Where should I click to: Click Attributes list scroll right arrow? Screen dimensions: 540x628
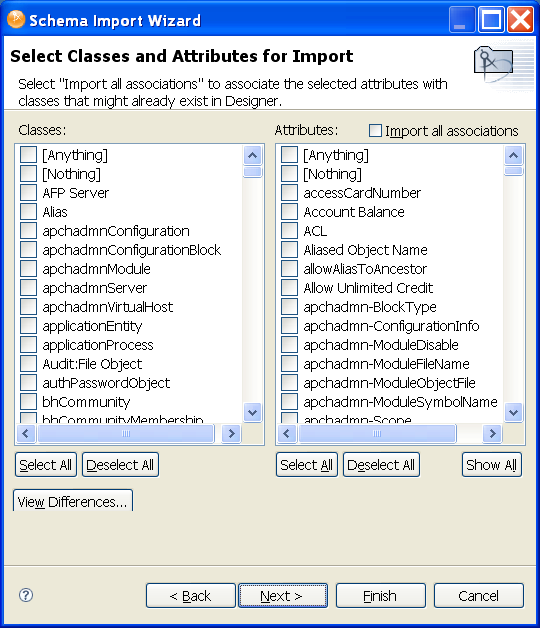(493, 433)
